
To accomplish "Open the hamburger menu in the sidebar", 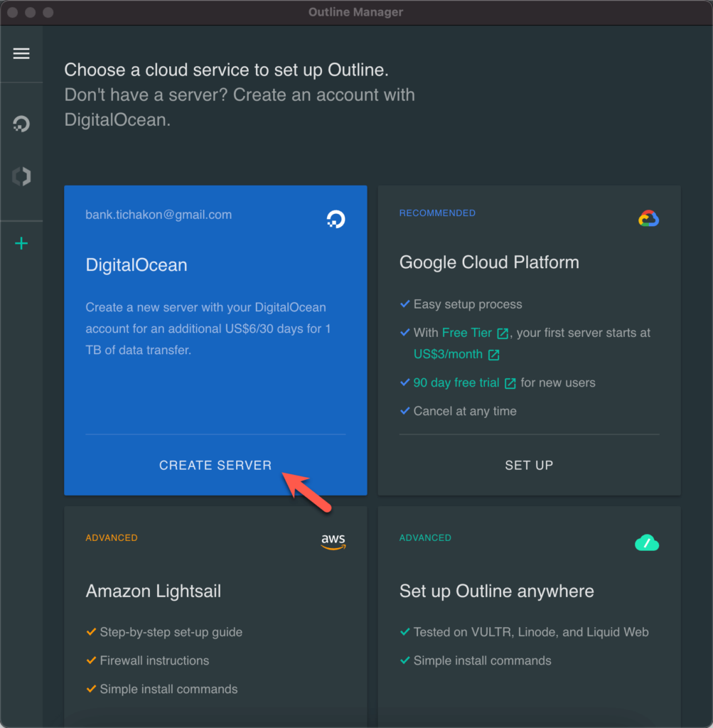I will click(21, 53).
